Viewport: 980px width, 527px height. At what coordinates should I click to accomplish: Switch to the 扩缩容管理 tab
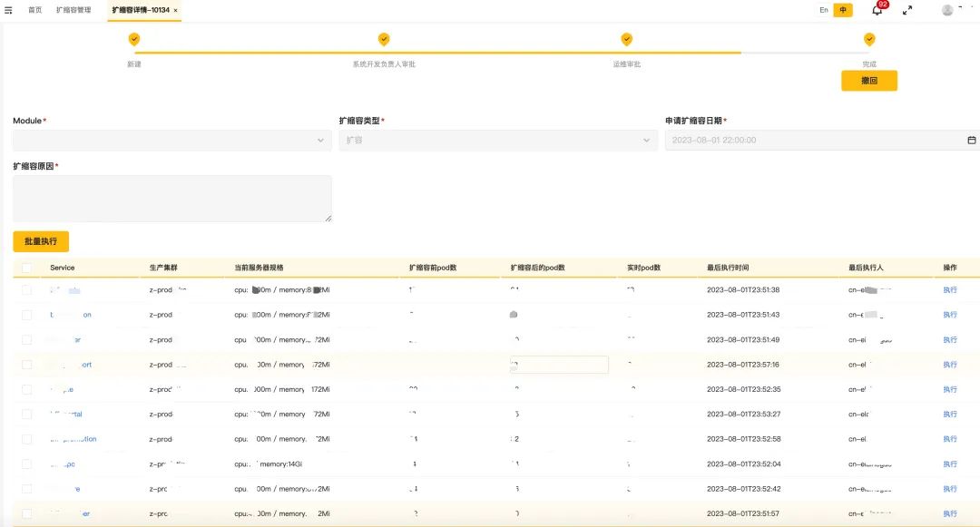[x=73, y=10]
